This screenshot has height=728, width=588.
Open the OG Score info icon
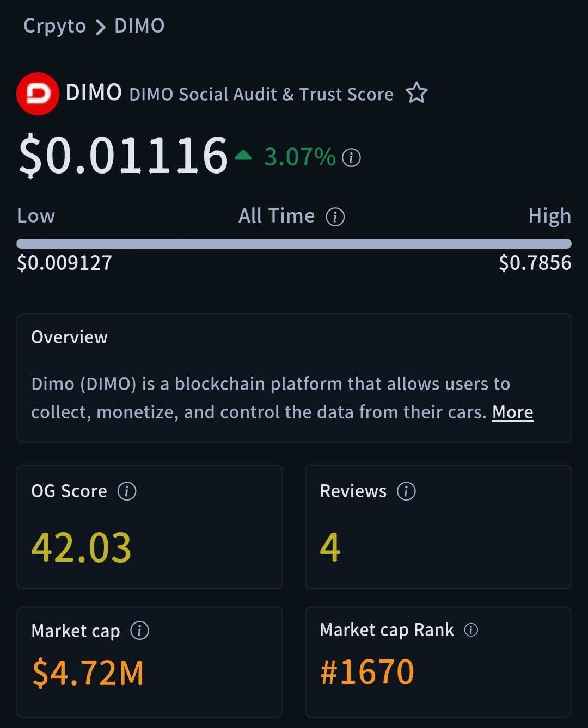127,491
